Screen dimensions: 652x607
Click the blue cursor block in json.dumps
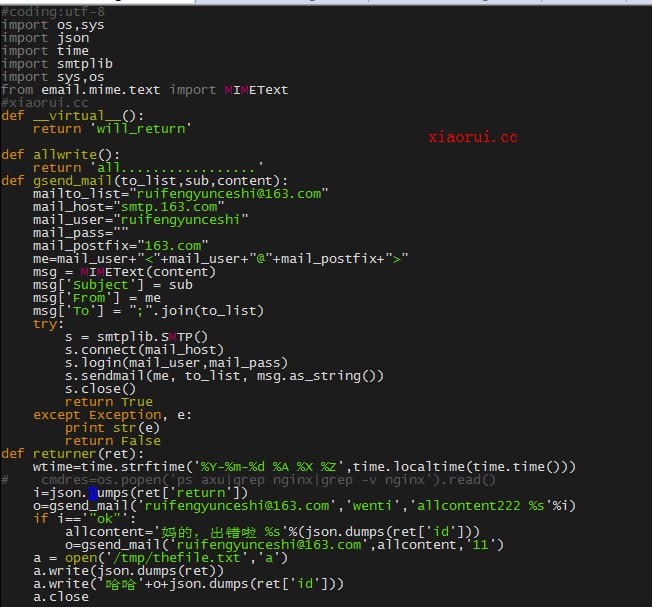(93, 492)
